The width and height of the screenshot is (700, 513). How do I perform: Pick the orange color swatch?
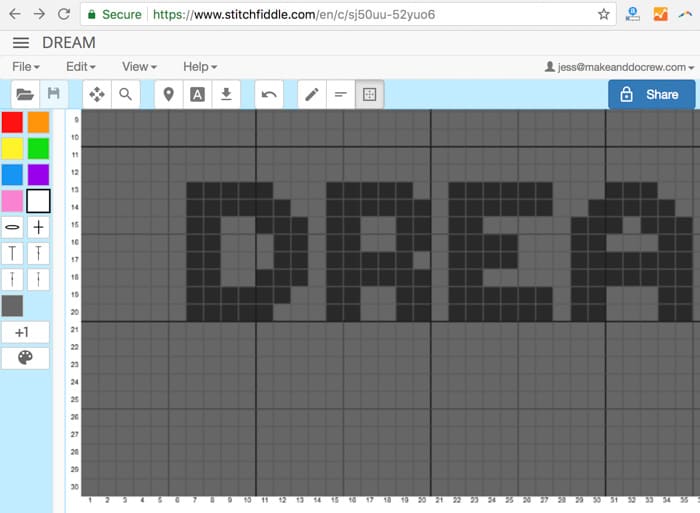pos(38,122)
